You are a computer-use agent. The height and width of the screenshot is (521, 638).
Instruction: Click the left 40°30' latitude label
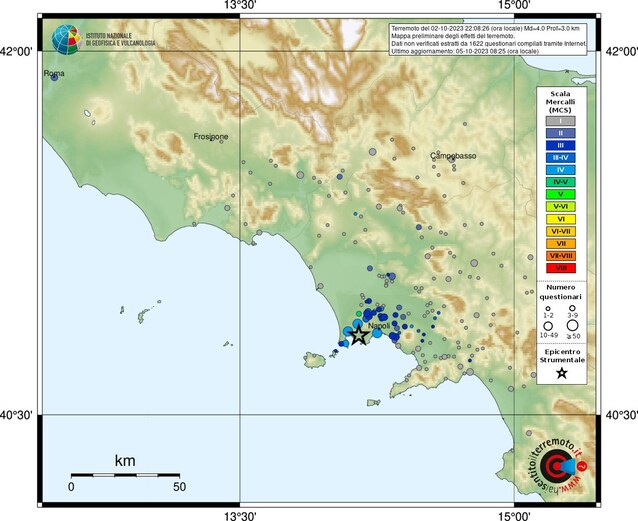click(x=17, y=415)
